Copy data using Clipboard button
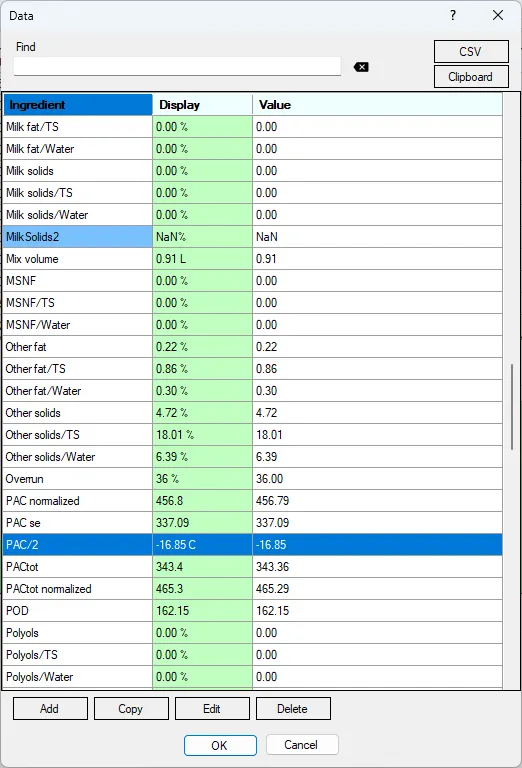522x768 pixels. coord(471,77)
